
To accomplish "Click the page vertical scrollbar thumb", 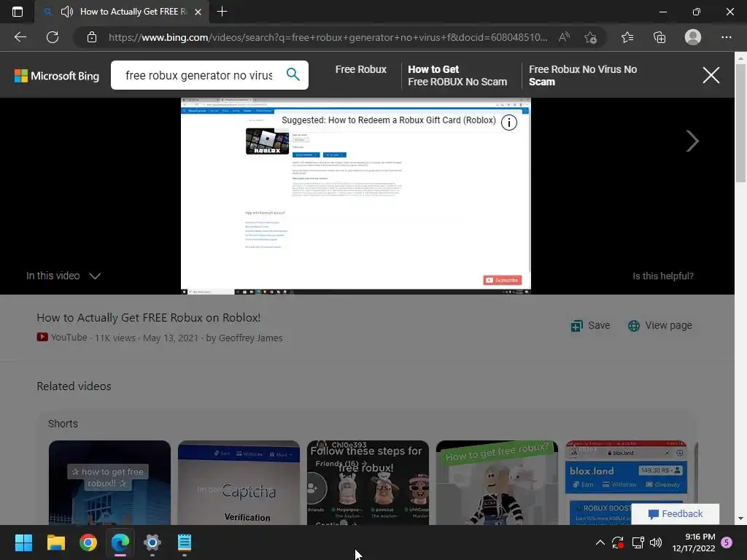I will pos(740,122).
